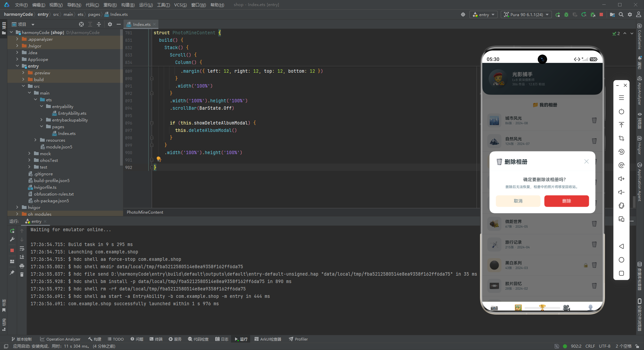Image resolution: width=644 pixels, height=350 pixels.
Task: Toggle the 书签 tool window on left stripe
Action: coord(4,305)
